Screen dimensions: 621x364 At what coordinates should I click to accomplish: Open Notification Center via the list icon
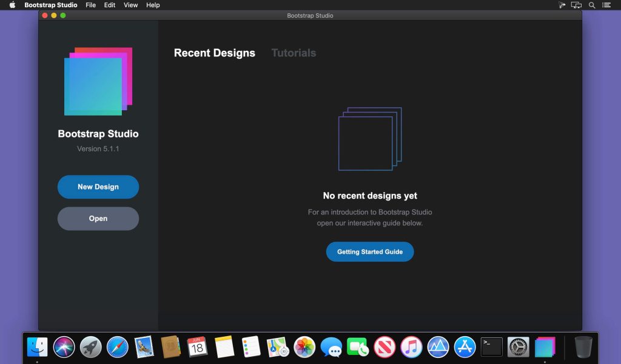(x=606, y=5)
